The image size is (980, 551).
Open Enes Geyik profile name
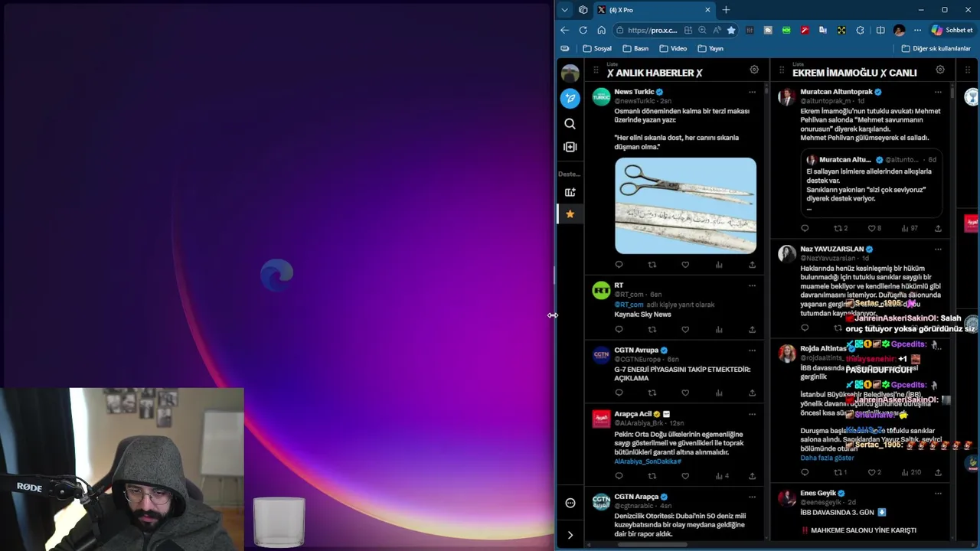(818, 494)
